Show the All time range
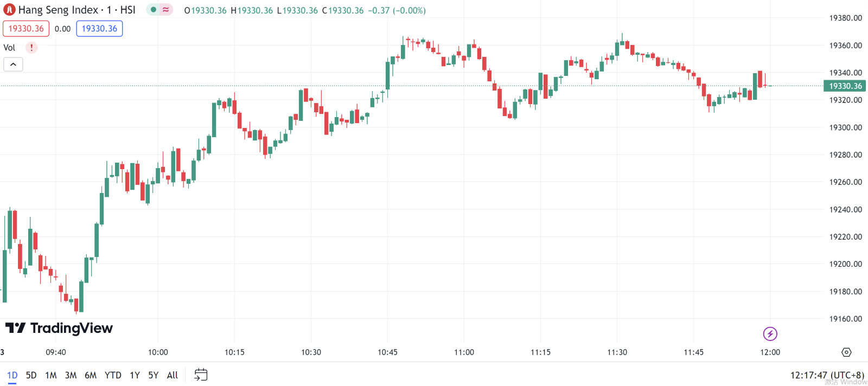Screen dimensions: 868x386 [x=173, y=375]
